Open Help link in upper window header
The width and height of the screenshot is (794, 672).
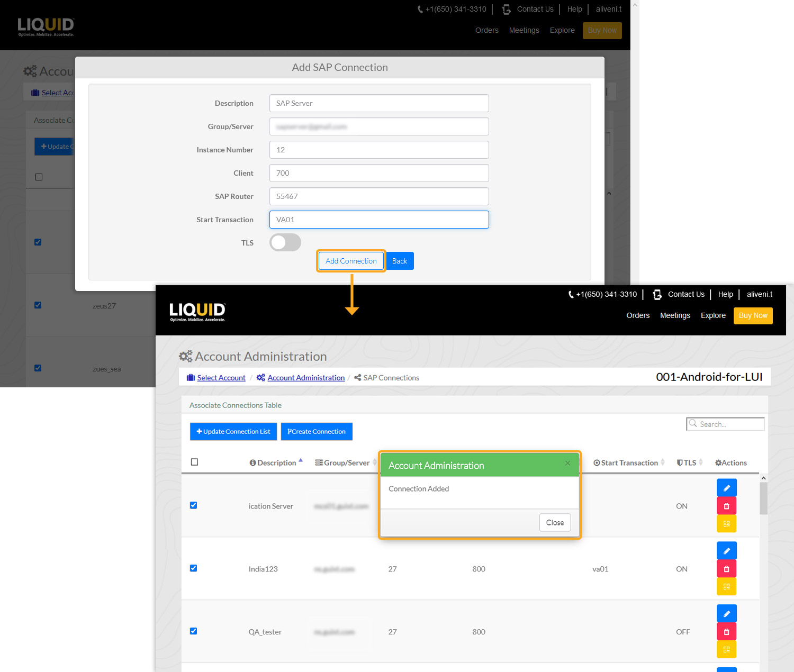pyautogui.click(x=574, y=9)
